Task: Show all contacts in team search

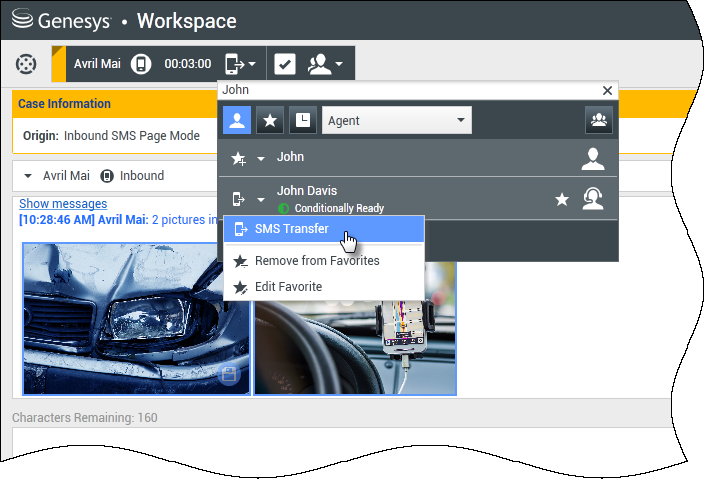Action: point(237,121)
